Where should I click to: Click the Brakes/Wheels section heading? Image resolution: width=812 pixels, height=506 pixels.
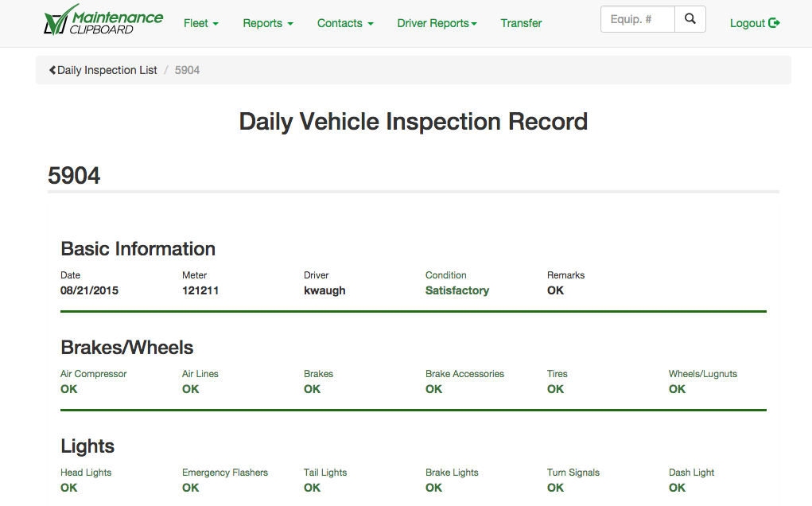click(127, 348)
